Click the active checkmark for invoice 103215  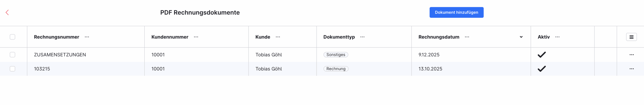(542, 69)
